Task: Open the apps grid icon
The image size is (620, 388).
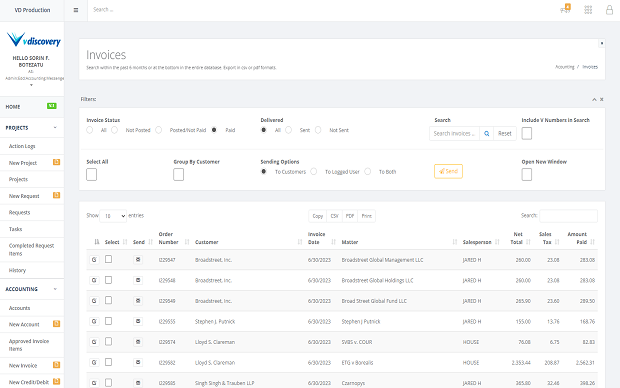Action: point(588,9)
